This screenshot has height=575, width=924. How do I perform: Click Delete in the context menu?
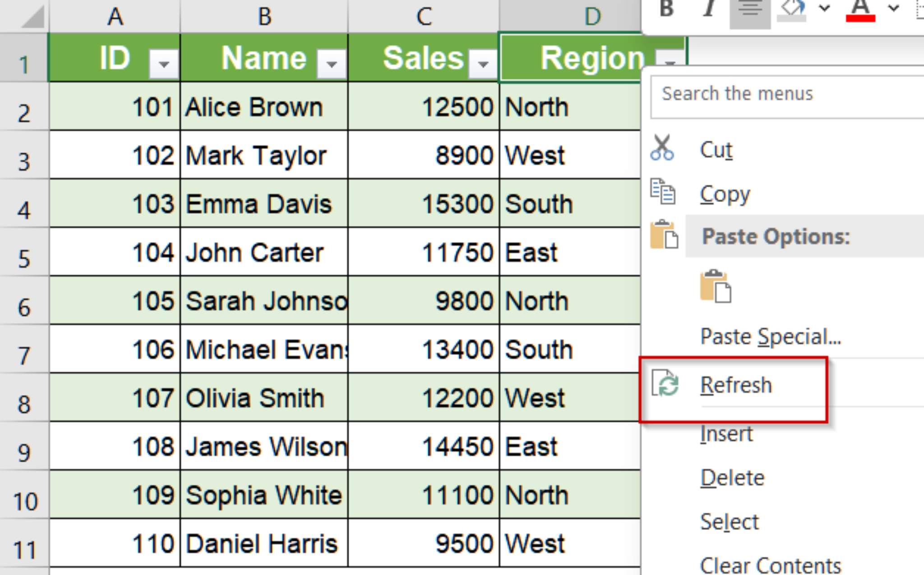(732, 477)
